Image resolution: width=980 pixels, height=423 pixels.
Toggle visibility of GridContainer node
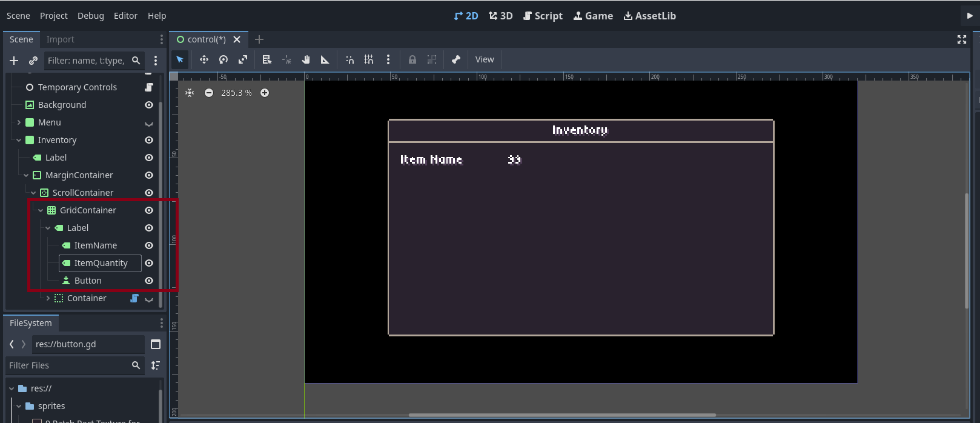[x=149, y=210]
